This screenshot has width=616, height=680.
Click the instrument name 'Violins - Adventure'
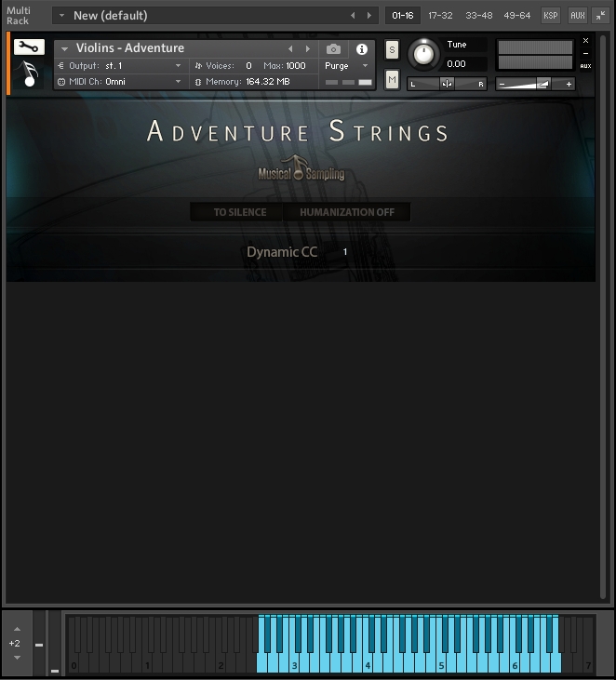130,47
